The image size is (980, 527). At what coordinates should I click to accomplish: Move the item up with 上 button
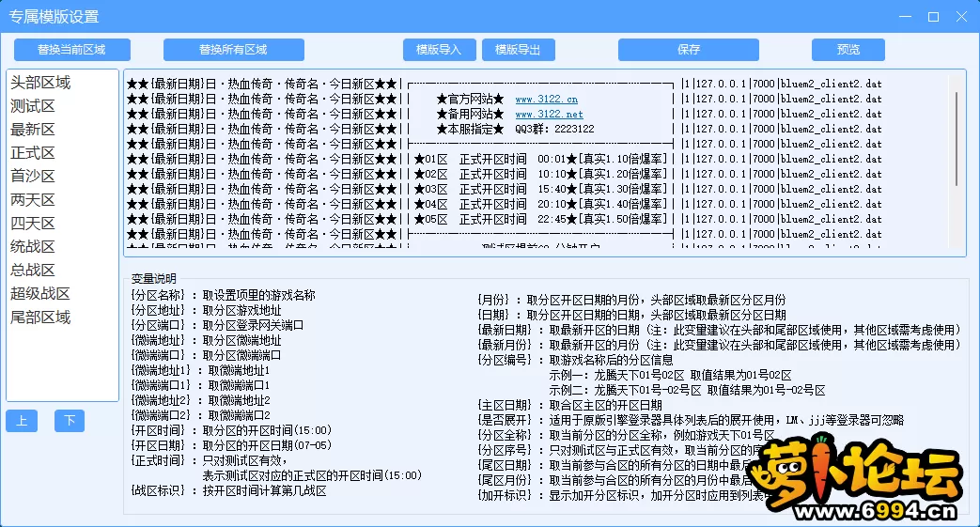[x=21, y=421]
